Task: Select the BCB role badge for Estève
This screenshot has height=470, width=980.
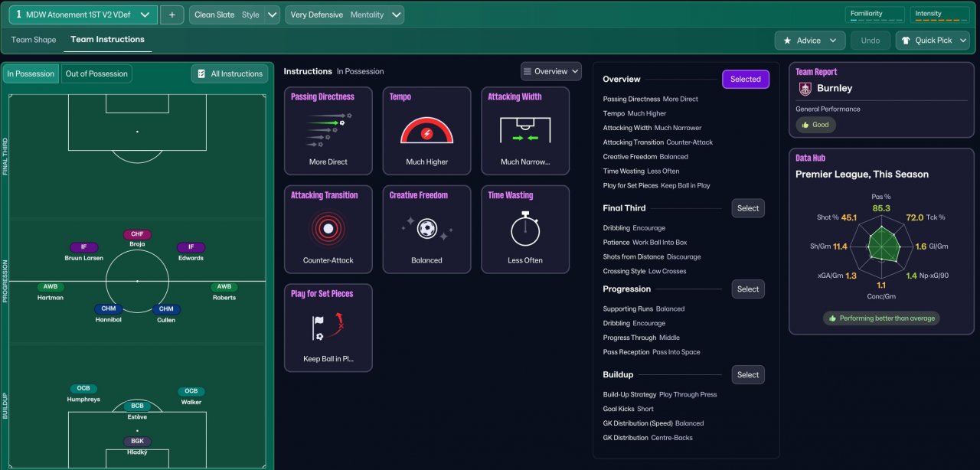Action: [137, 406]
